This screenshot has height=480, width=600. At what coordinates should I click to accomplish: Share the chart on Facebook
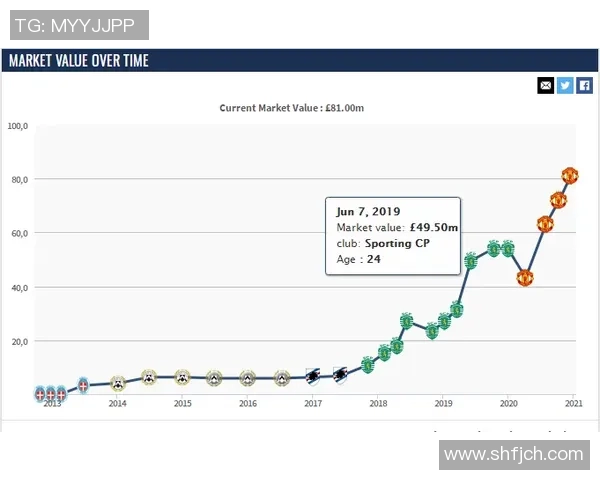point(585,85)
